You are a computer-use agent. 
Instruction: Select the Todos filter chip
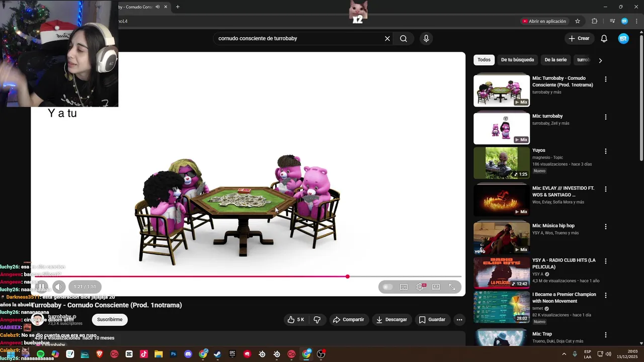tap(484, 60)
